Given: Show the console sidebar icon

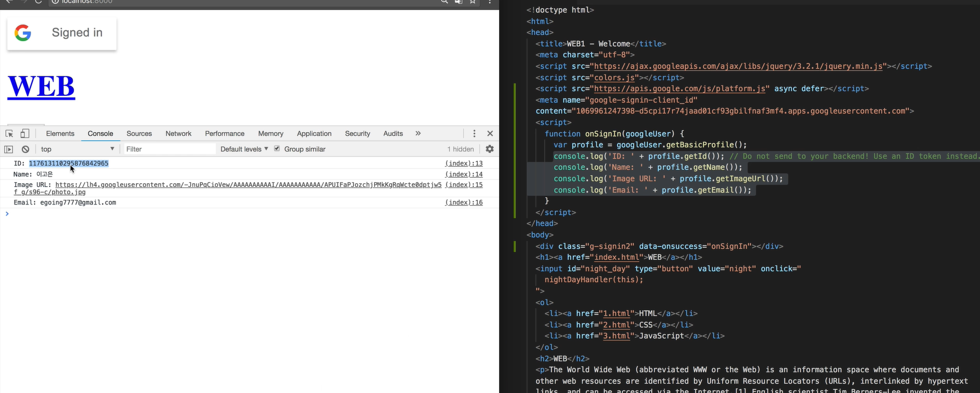Looking at the screenshot, I should pos(9,149).
